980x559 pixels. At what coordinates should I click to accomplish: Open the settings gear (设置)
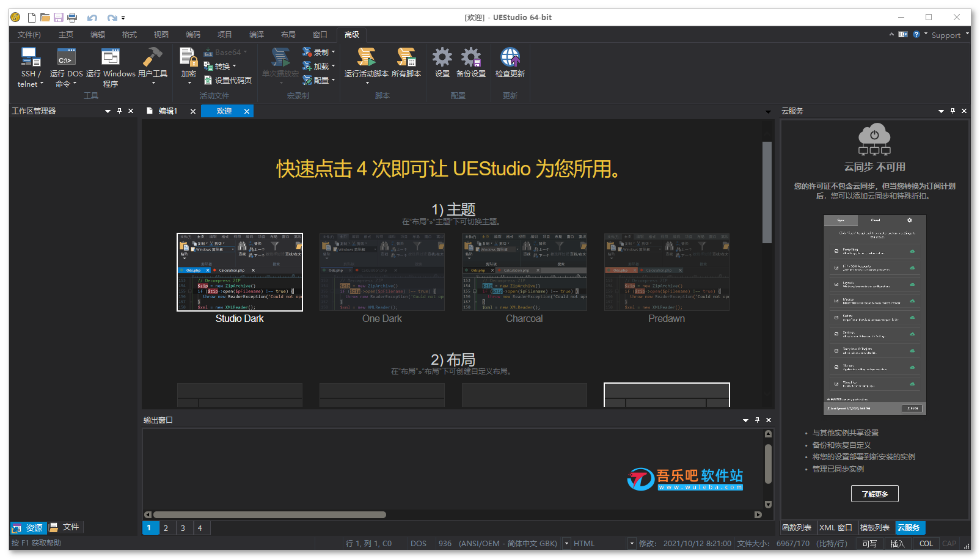442,57
